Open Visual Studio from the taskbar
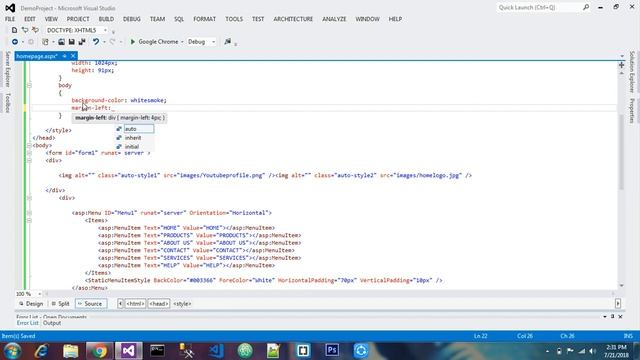Viewport: 640px width, 360px height. (129, 351)
